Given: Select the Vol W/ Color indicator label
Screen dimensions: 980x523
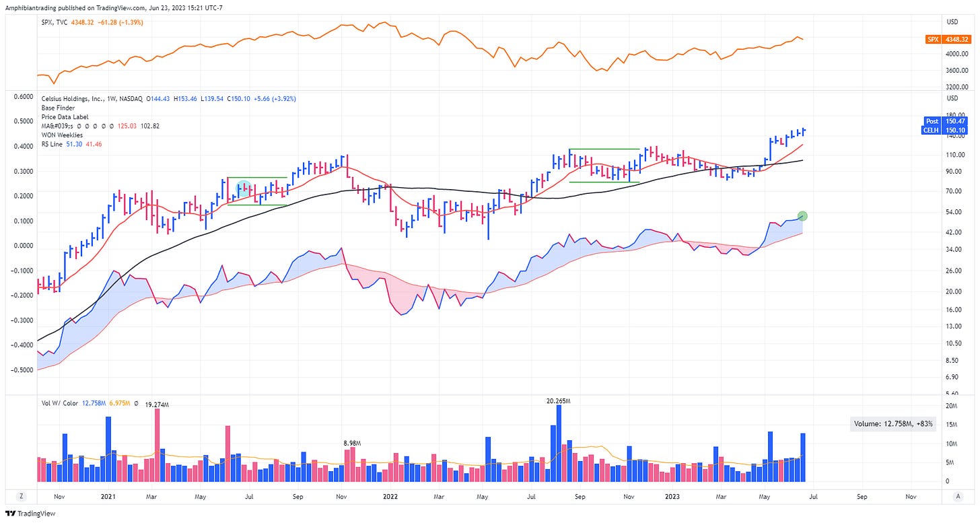Looking at the screenshot, I should [x=60, y=403].
